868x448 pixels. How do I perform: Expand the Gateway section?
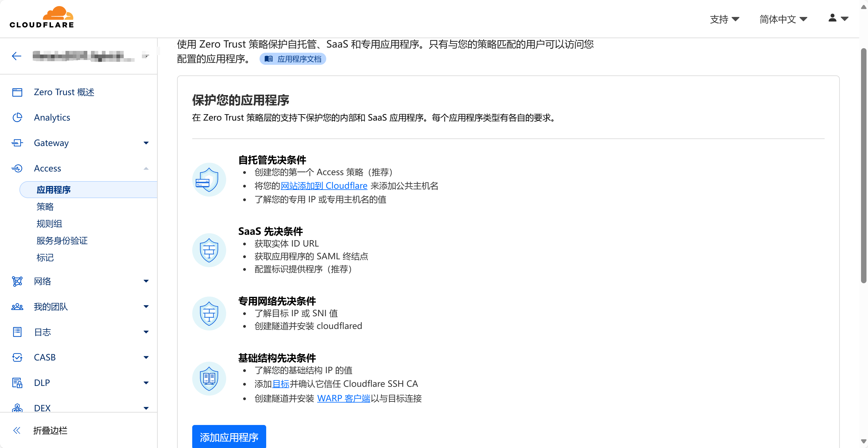146,143
